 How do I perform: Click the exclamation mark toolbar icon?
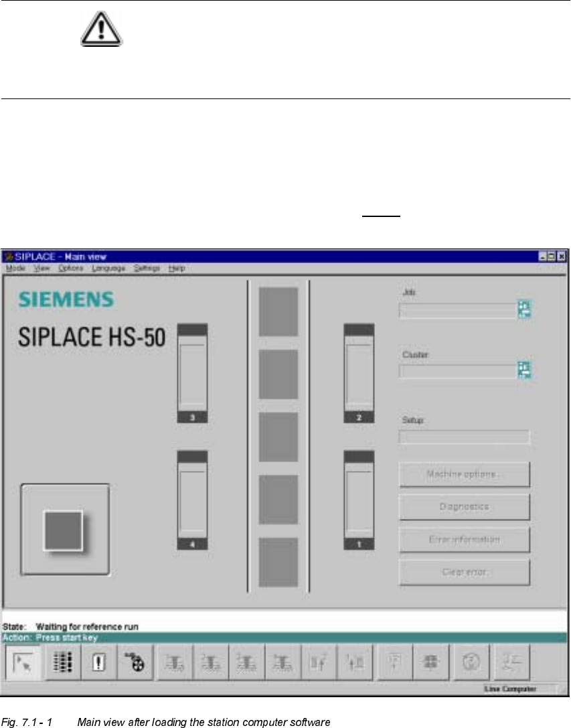coord(99,662)
